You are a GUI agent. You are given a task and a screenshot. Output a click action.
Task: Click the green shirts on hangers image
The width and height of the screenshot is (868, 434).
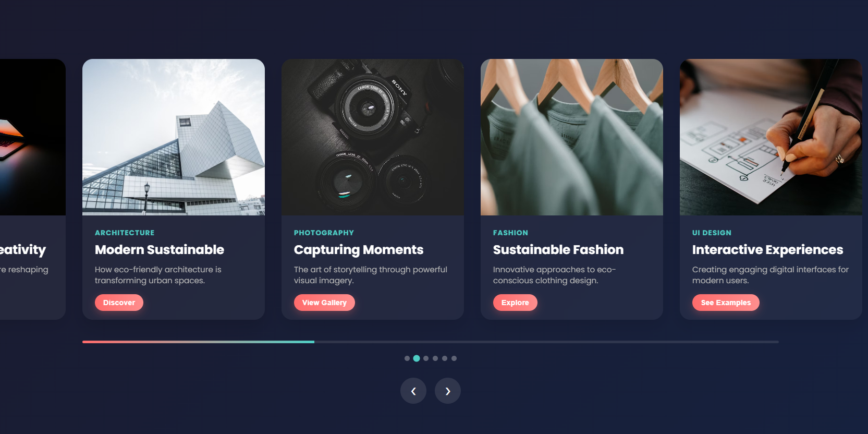(572, 137)
